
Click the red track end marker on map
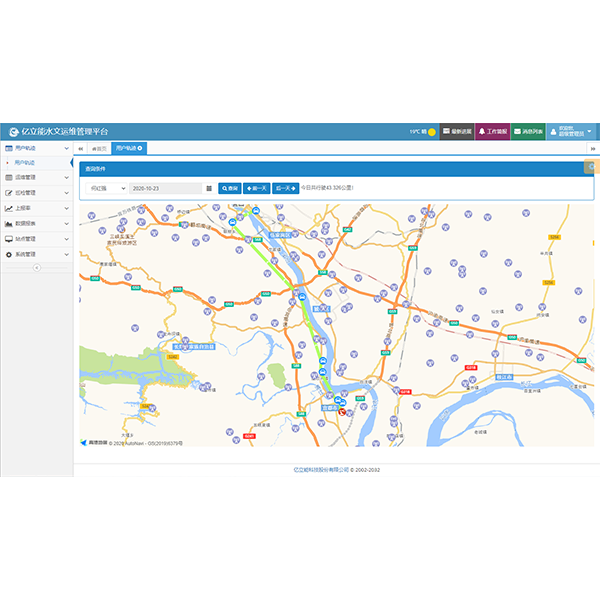[342, 412]
